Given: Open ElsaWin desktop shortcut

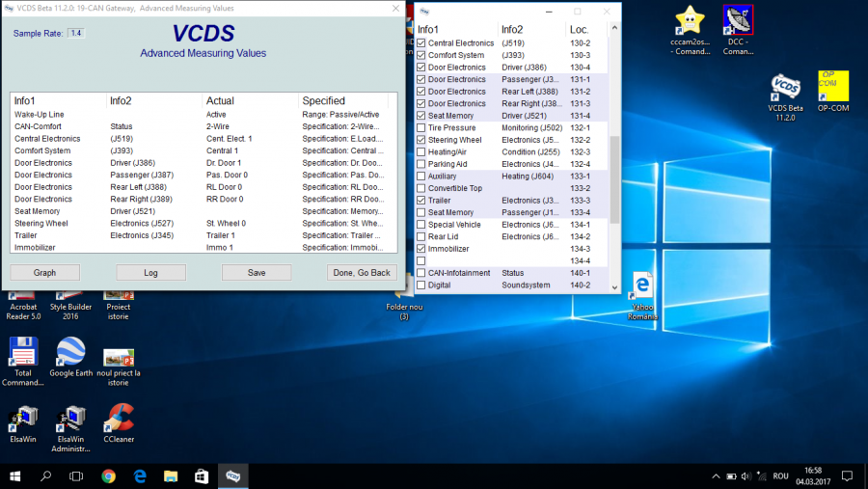Looking at the screenshot, I should pyautogui.click(x=23, y=420).
